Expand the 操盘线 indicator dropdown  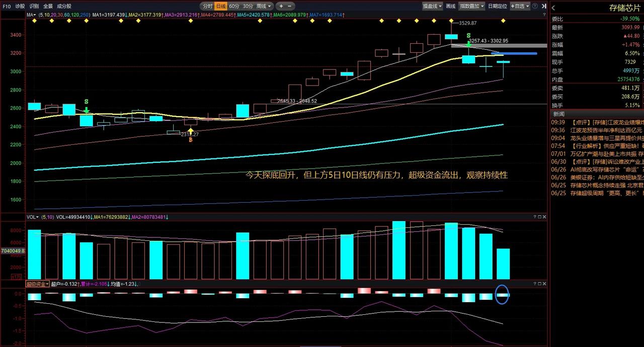click(x=432, y=6)
